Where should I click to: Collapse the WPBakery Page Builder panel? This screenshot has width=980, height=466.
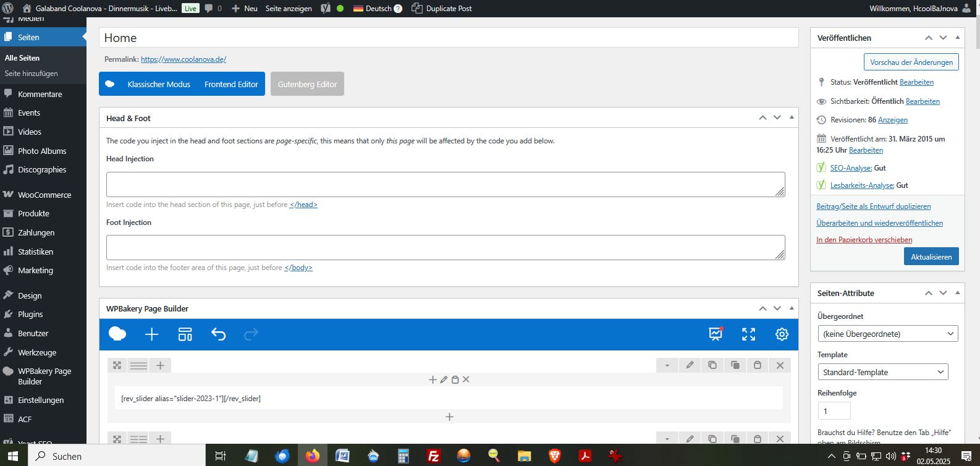[x=792, y=308]
